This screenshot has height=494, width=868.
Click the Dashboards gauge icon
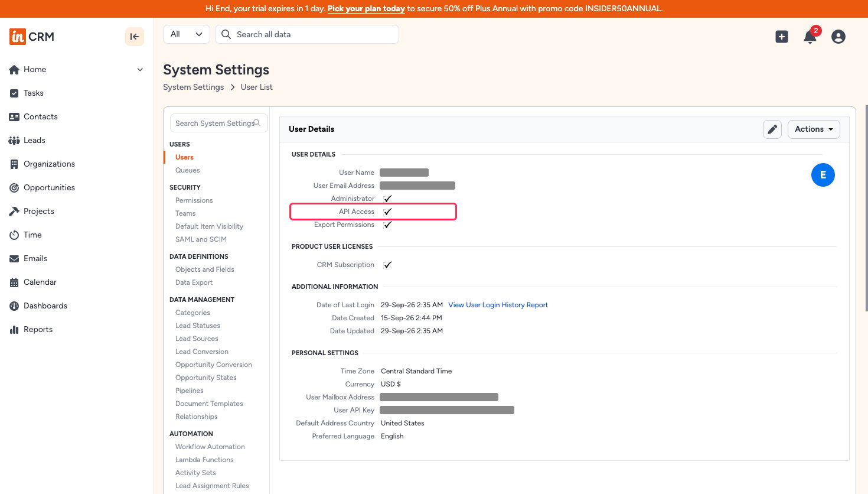click(x=14, y=306)
